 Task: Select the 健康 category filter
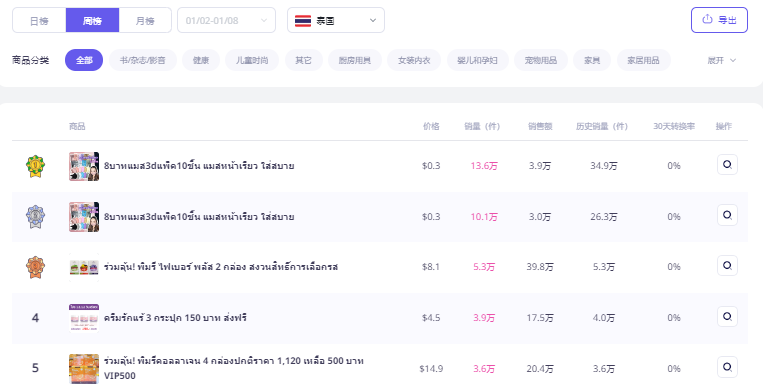[200, 60]
